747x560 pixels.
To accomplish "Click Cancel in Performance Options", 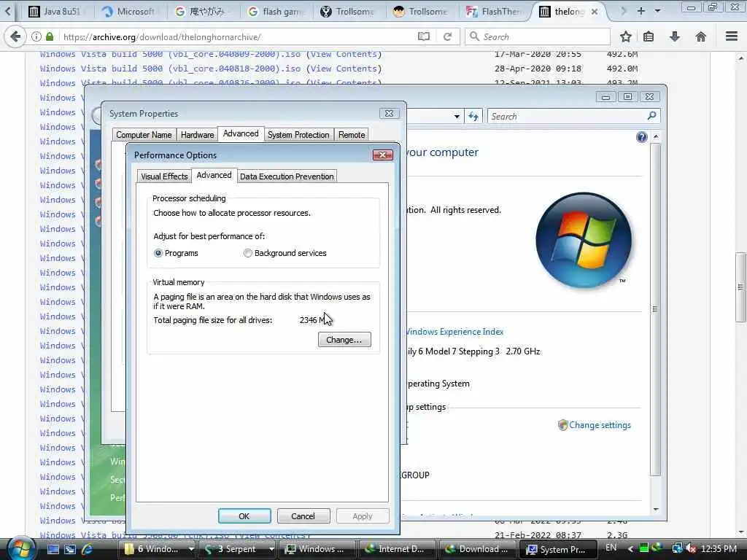I will click(x=303, y=516).
